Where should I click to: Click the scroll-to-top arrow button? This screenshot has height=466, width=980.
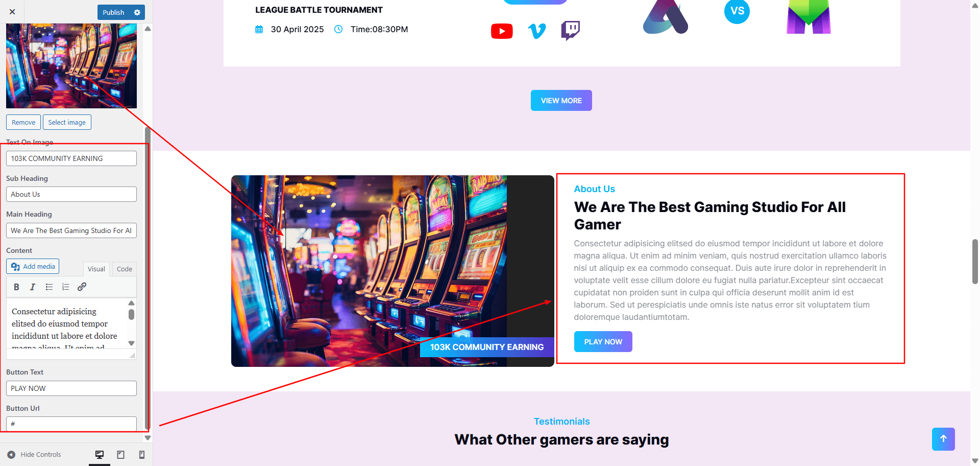(x=943, y=439)
